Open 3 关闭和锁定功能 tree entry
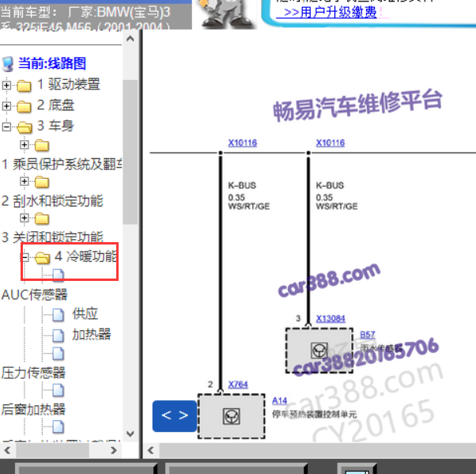This screenshot has width=476, height=474. tap(52, 237)
